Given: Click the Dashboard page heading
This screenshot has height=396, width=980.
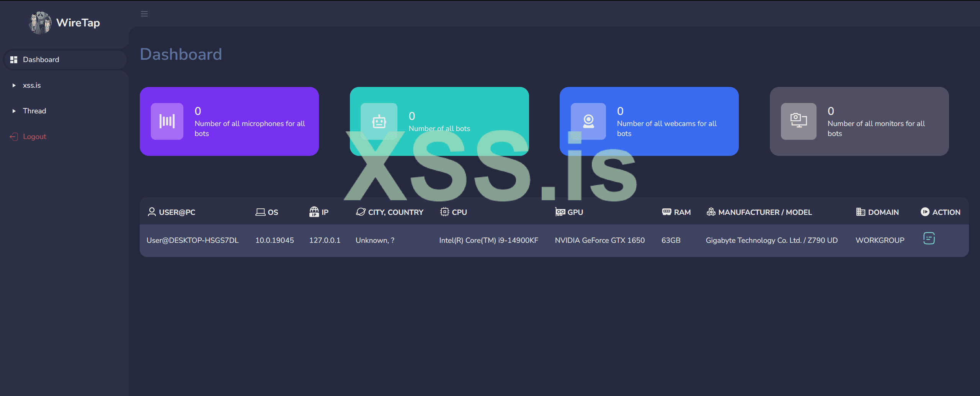Looking at the screenshot, I should pos(181,54).
